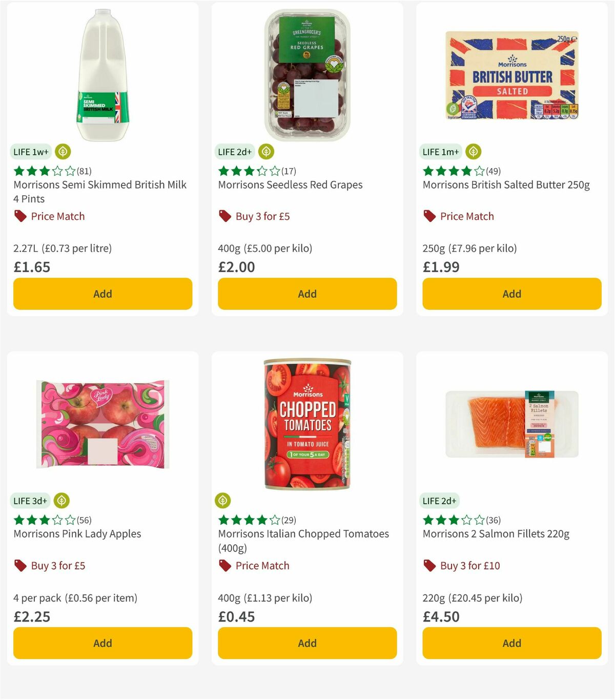Select the leaf icon on the chopped tomatoes card
The image size is (615, 700).
(x=223, y=501)
